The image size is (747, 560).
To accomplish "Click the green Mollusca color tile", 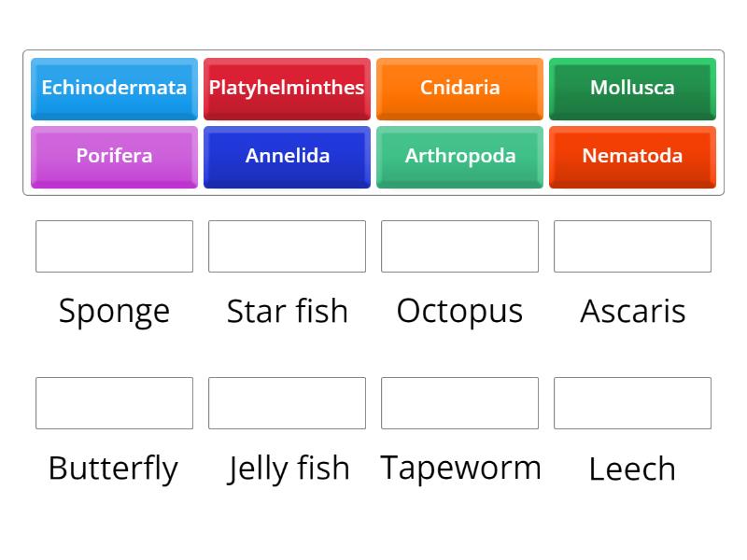I will (x=632, y=89).
